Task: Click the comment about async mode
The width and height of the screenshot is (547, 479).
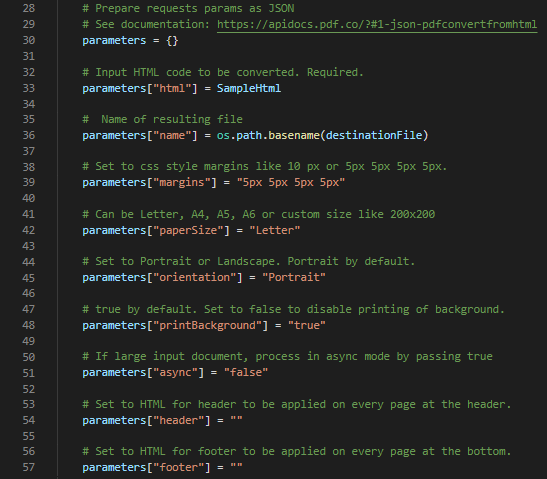Action: coord(287,357)
